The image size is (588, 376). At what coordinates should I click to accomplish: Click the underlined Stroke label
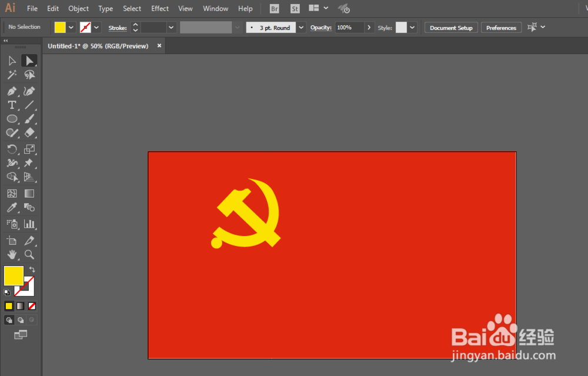[118, 28]
